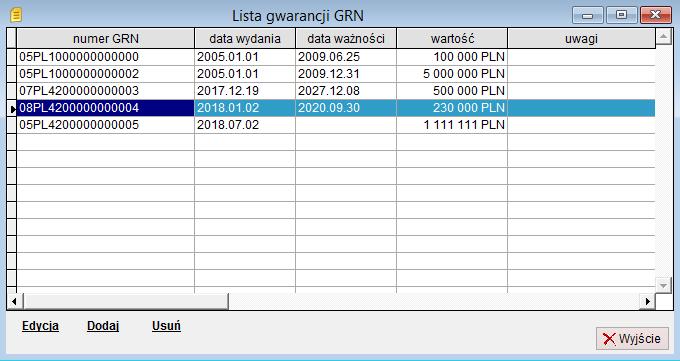This screenshot has height=361, width=680.
Task: Click the data ważności column header
Action: pyautogui.click(x=346, y=39)
